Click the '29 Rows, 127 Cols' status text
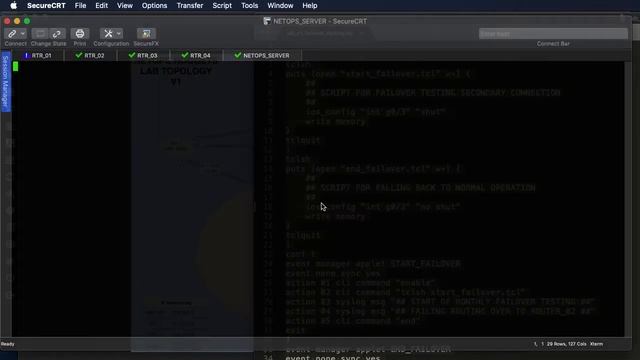640x360 pixels. (x=567, y=344)
